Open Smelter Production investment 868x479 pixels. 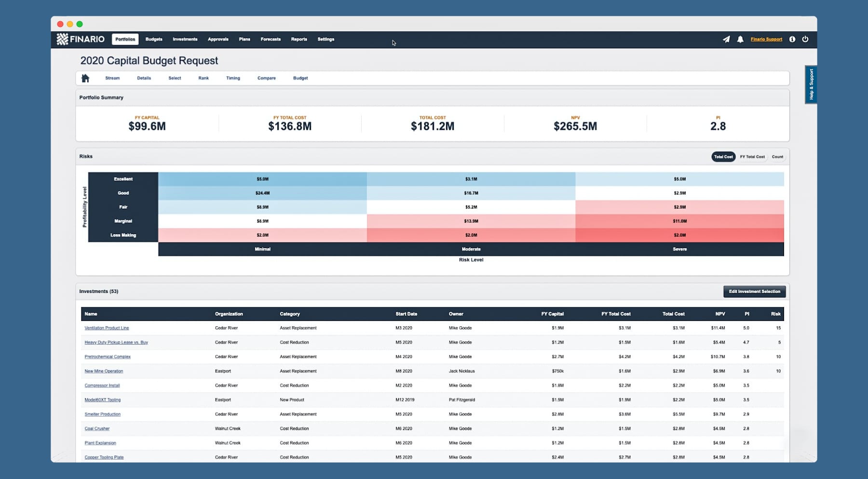tap(103, 414)
